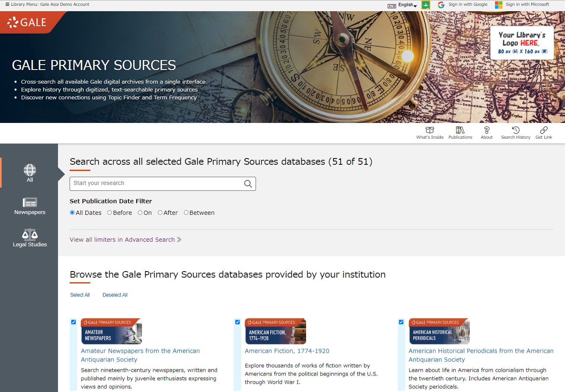Select the After date radio button
Viewport: 565px width, 392px height.
[160, 213]
